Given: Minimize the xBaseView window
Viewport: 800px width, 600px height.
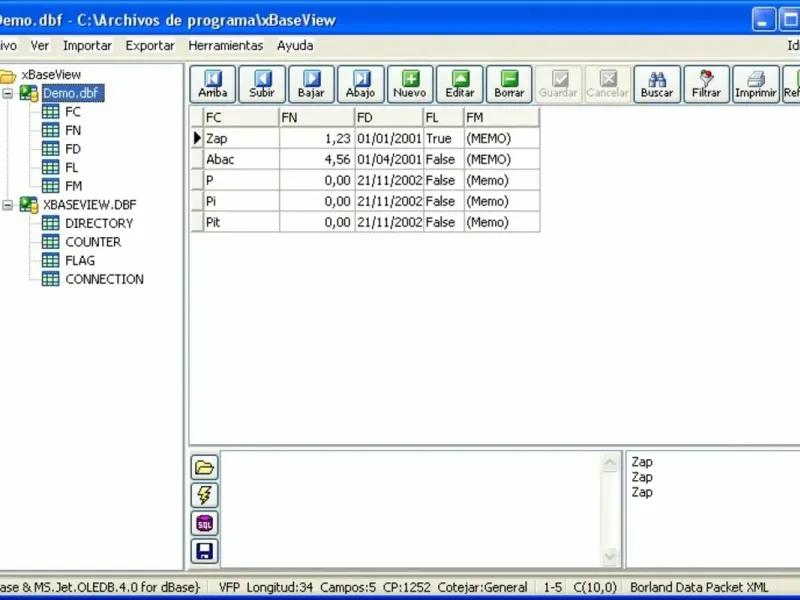Looking at the screenshot, I should 763,20.
